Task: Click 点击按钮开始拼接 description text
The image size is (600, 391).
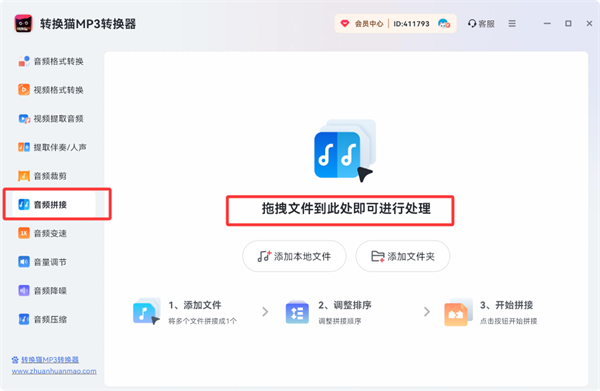Action: (x=509, y=321)
